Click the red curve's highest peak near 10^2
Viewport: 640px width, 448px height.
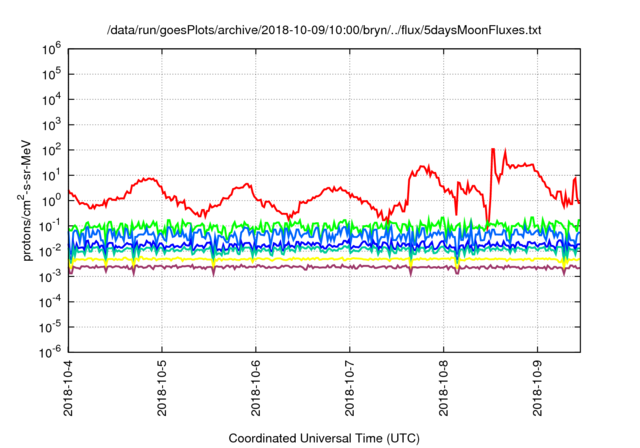493,149
